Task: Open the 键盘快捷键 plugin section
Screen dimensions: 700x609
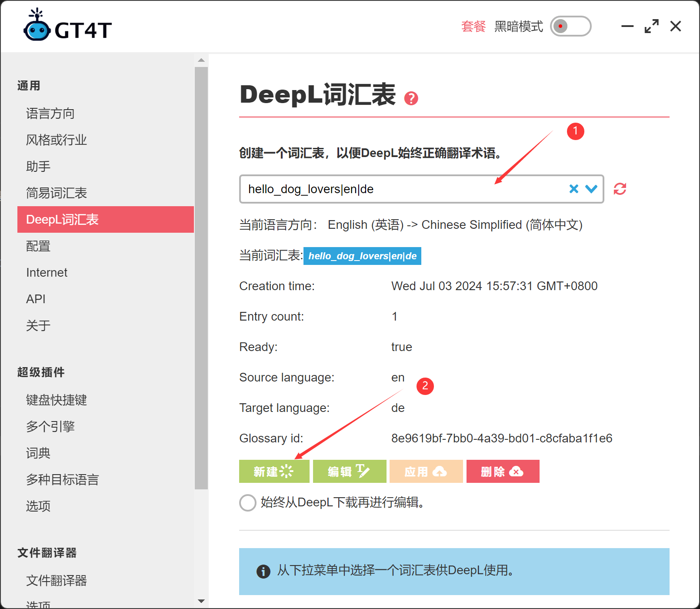Action: pyautogui.click(x=56, y=400)
